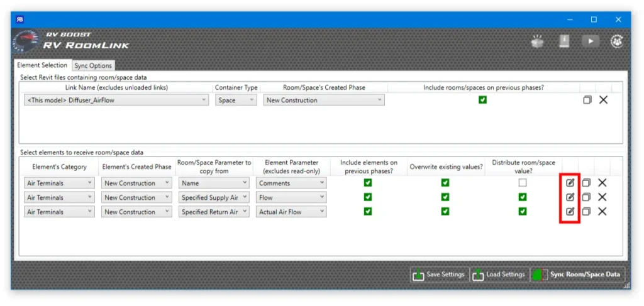Open the Specified Supply Air parameter dropdown

point(214,198)
